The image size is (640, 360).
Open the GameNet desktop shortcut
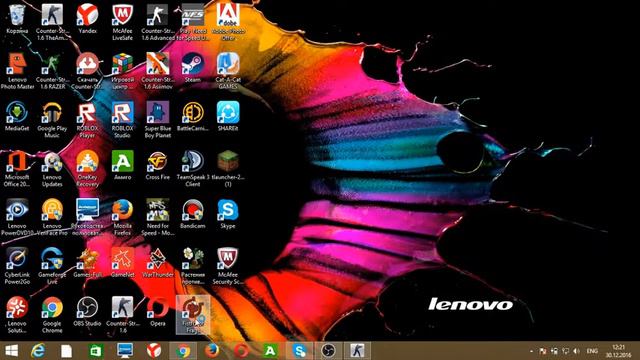(122, 263)
